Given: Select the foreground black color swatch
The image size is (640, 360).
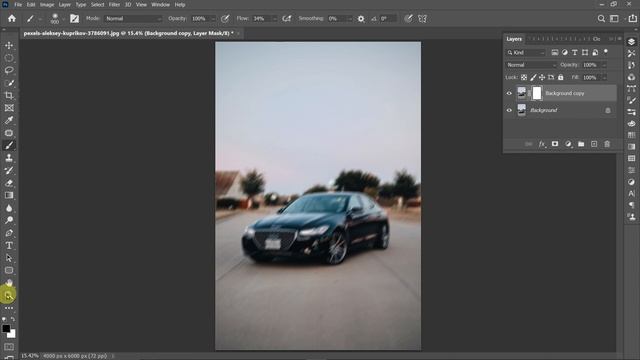Looking at the screenshot, I should click(6, 329).
